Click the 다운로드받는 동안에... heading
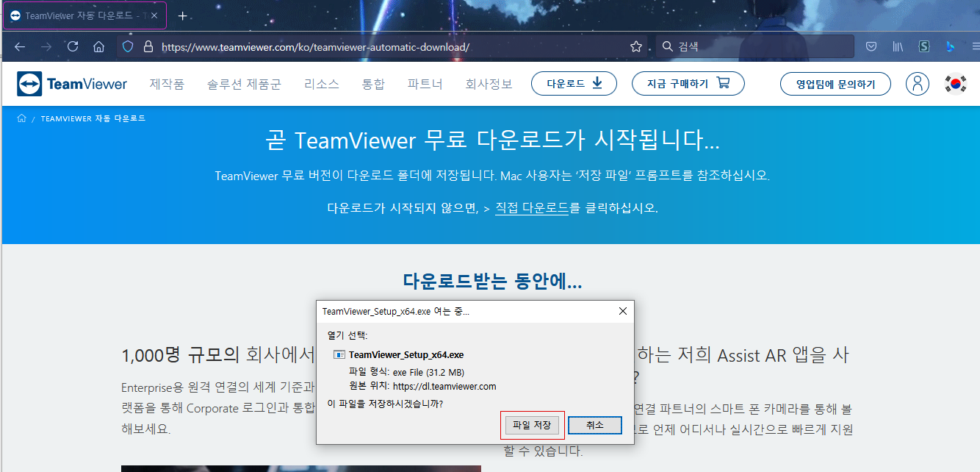 [492, 281]
